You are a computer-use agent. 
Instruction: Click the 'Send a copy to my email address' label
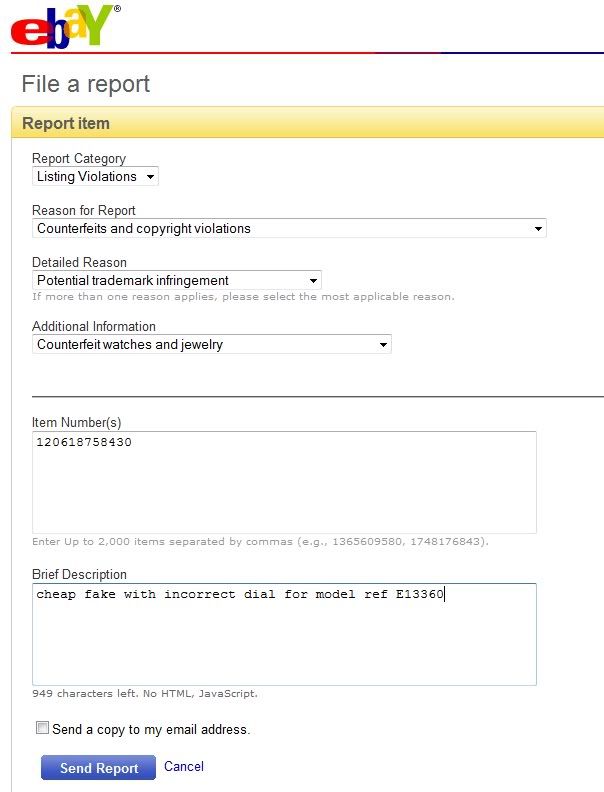tap(151, 729)
